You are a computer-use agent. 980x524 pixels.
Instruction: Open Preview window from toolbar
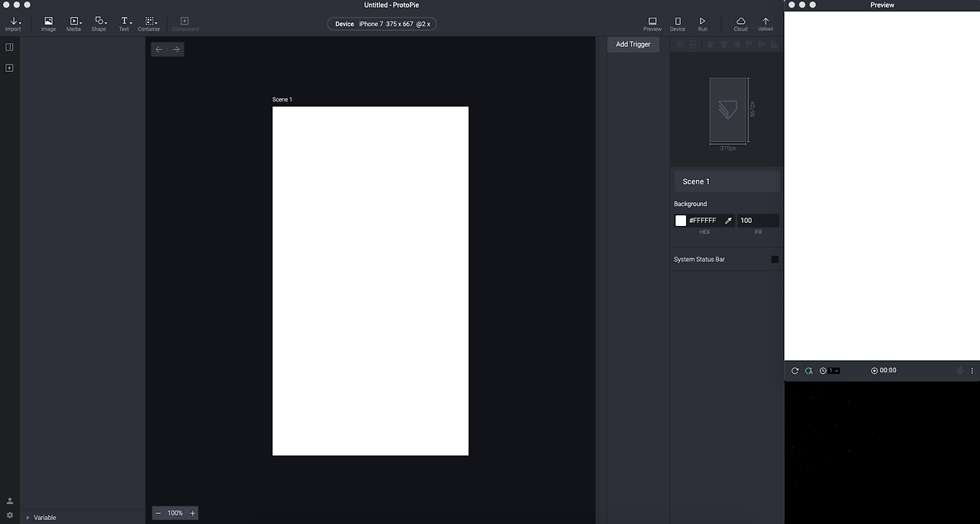click(652, 24)
